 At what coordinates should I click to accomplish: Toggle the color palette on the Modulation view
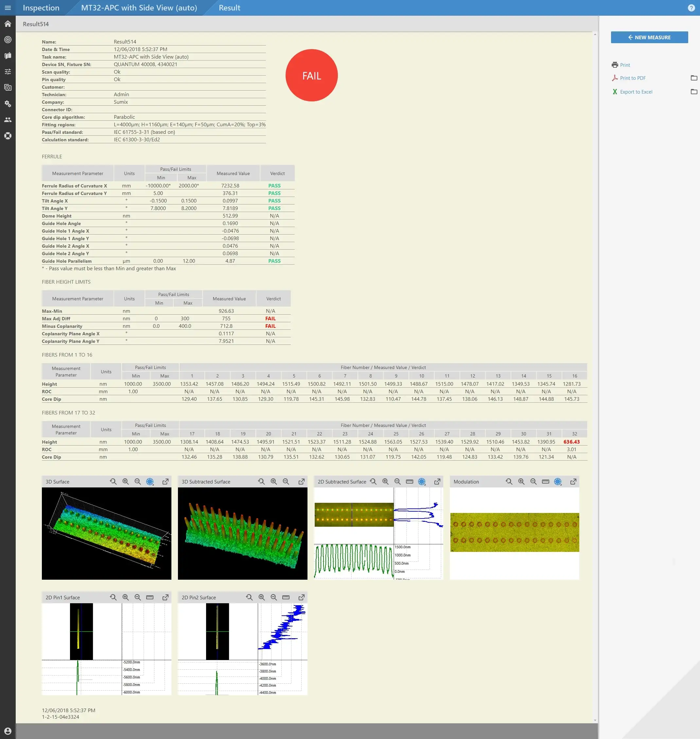[558, 482]
